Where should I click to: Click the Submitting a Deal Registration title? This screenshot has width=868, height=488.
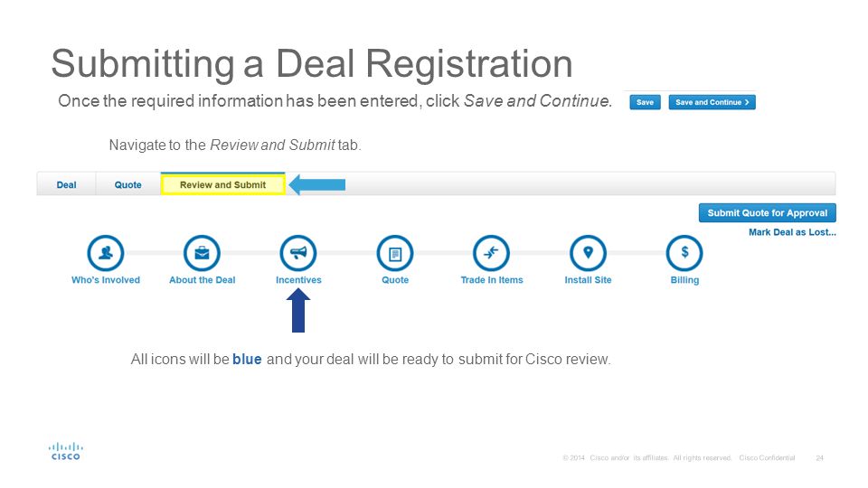pos(312,64)
